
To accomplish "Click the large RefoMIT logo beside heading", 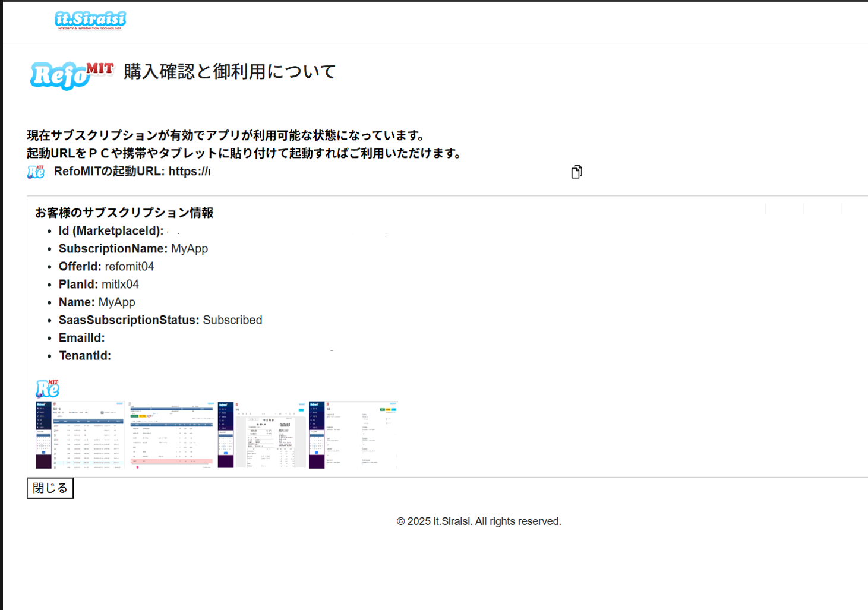I will [71, 74].
